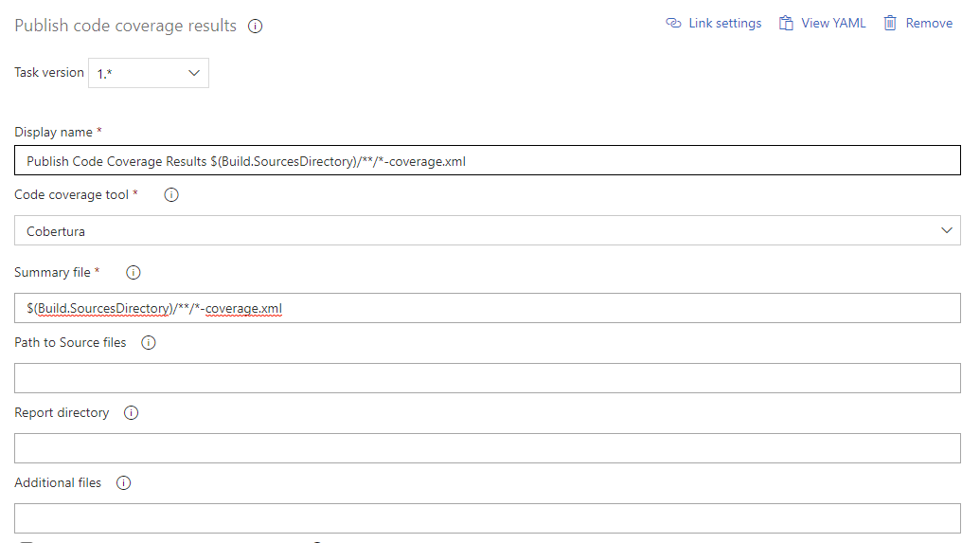Focus the Summary file input field
980x543 pixels.
488,308
